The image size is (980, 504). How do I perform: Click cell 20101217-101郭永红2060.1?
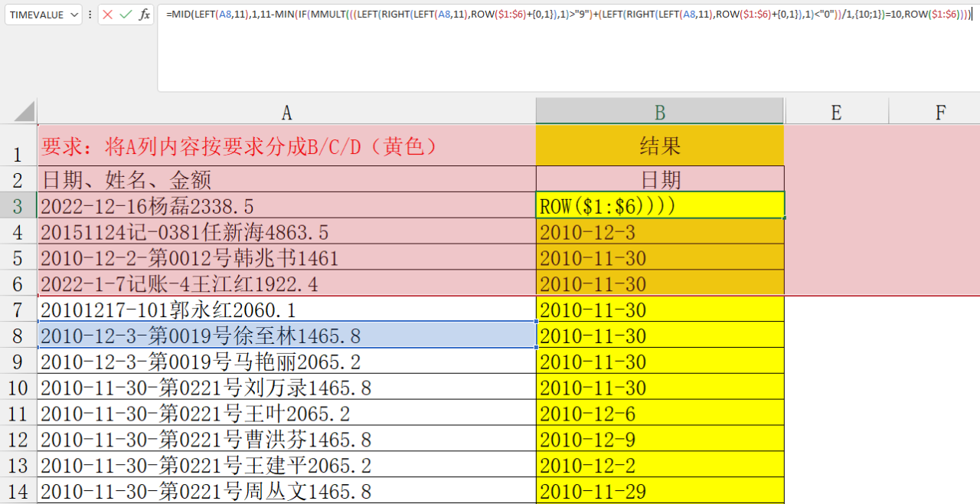coord(286,309)
